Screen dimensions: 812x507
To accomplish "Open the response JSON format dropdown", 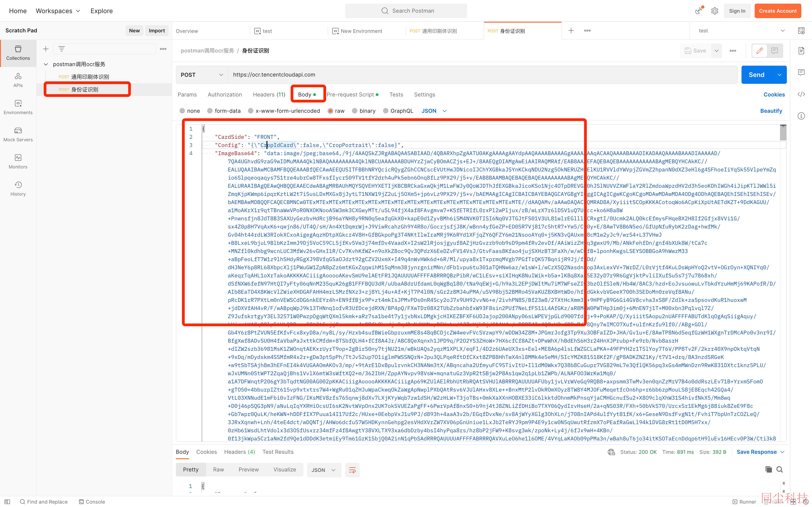I will 324,470.
